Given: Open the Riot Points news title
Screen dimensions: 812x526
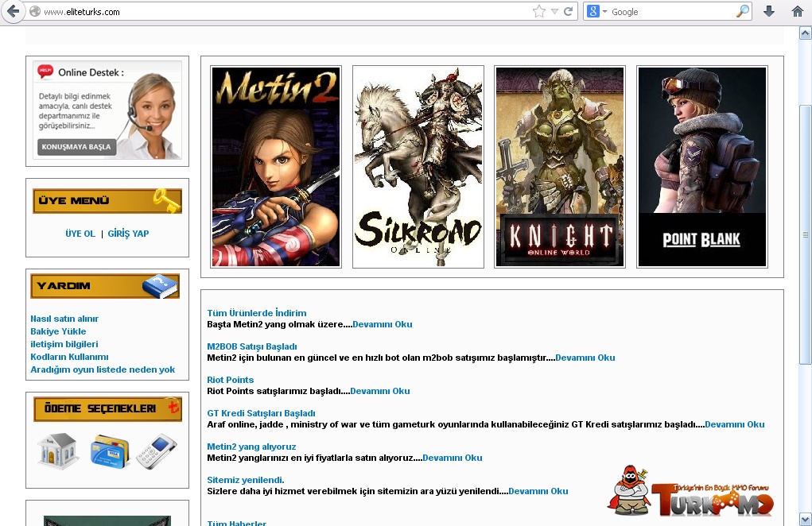Looking at the screenshot, I should (231, 380).
